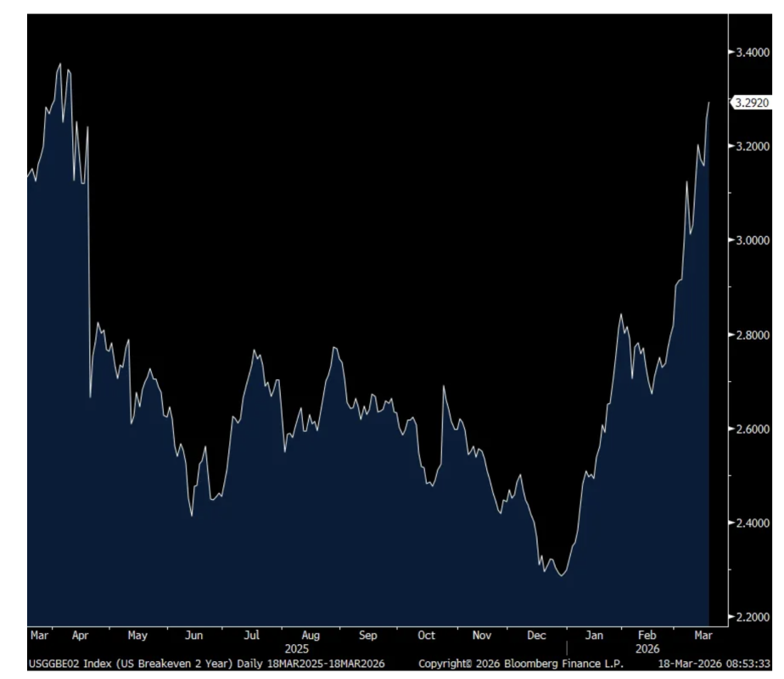Image resolution: width=784 pixels, height=679 pixels.
Task: Click the 2.2000 y-axis tick label
Action: pyautogui.click(x=752, y=617)
